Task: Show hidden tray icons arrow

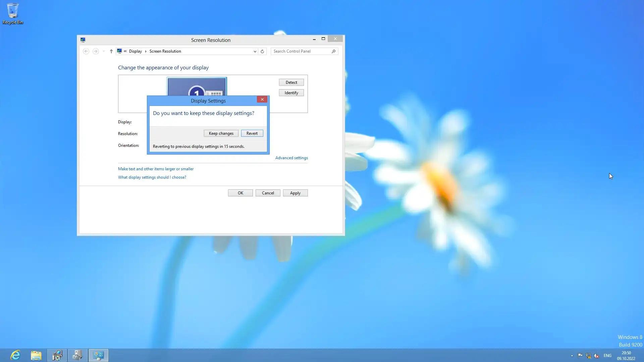Action: click(572, 356)
